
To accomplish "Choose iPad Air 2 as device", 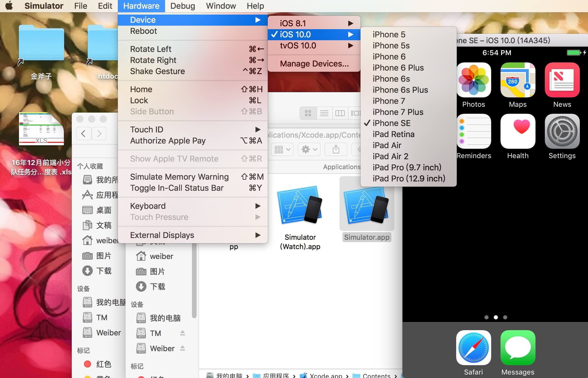I will pyautogui.click(x=408, y=156).
